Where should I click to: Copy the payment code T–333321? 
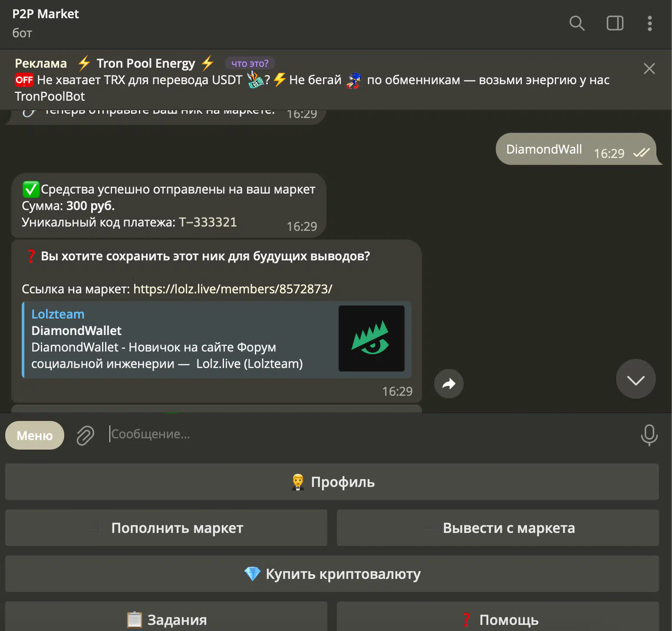point(208,222)
